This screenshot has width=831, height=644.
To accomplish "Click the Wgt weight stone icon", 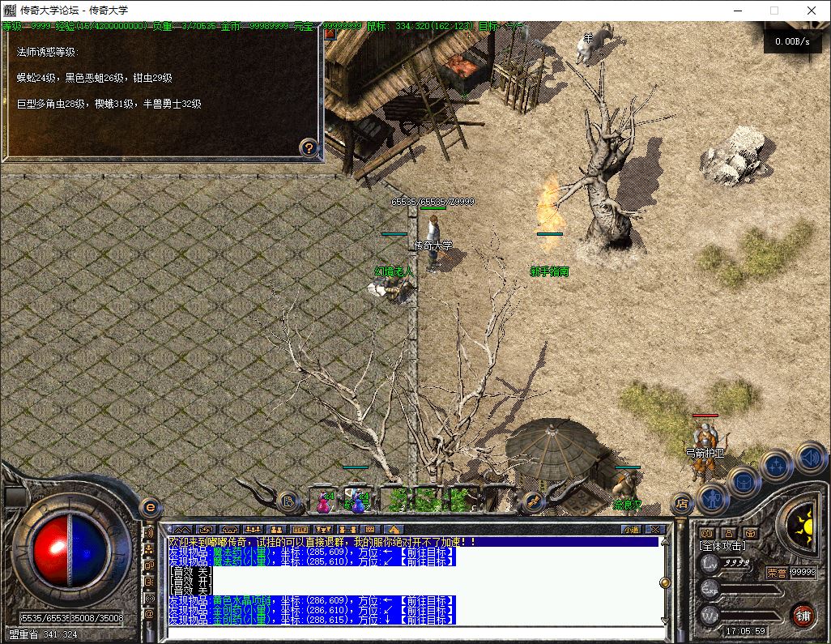I will click(x=710, y=615).
